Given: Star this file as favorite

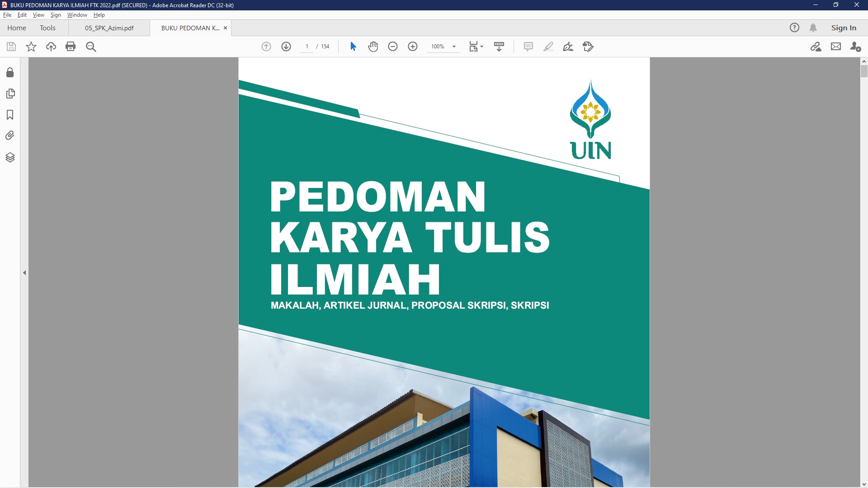Looking at the screenshot, I should (x=31, y=47).
